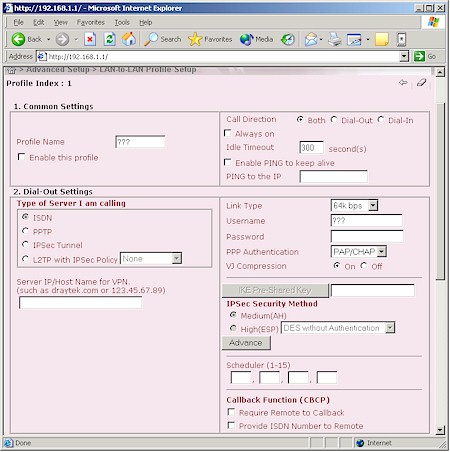Click the page scrollbar down arrow

click(x=440, y=430)
